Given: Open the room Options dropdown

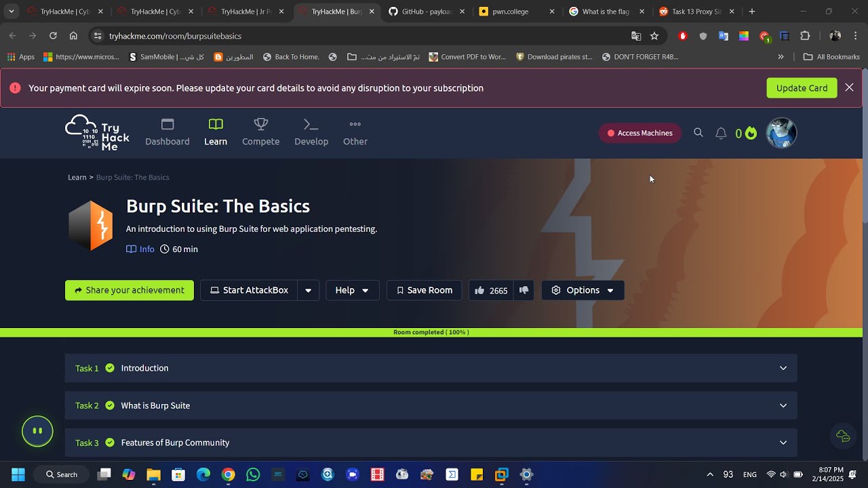Looking at the screenshot, I should pos(583,290).
